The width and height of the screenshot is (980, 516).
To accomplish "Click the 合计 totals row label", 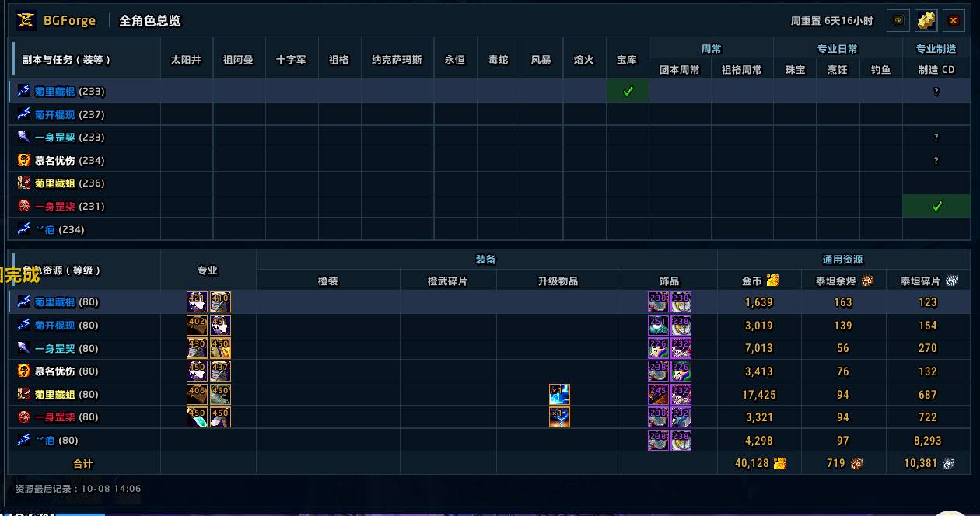I will [83, 464].
